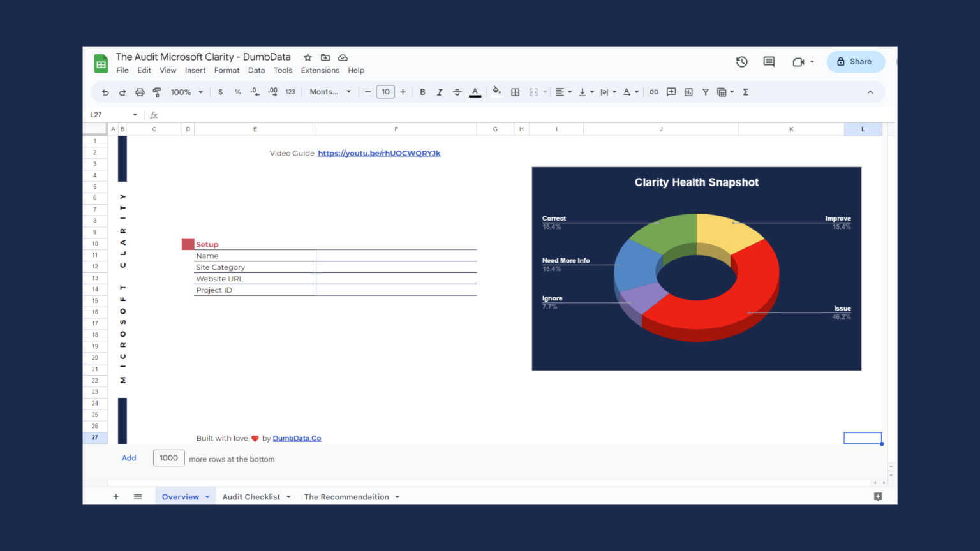Open more number formats 123
Viewport: 980px width, 551px height.
click(290, 92)
